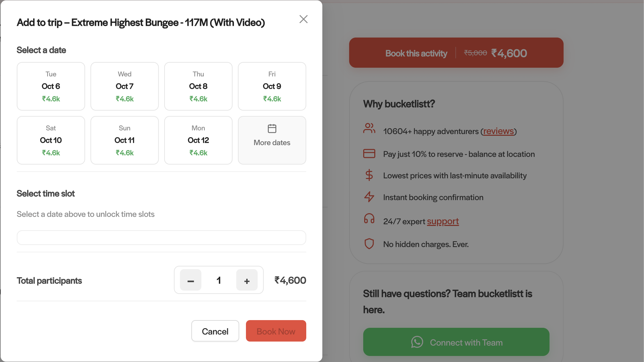Click the Book Now button
Image resolution: width=644 pixels, height=362 pixels.
276,331
